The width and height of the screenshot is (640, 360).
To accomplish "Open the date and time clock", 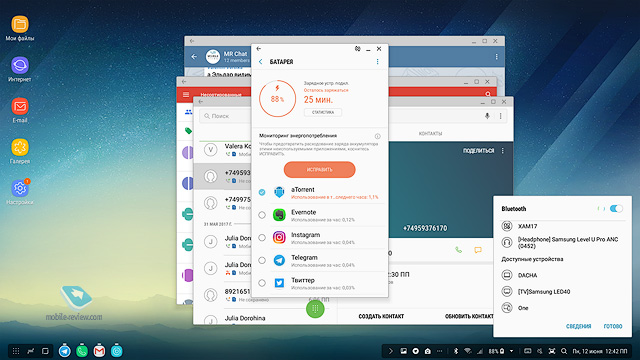I will point(599,351).
